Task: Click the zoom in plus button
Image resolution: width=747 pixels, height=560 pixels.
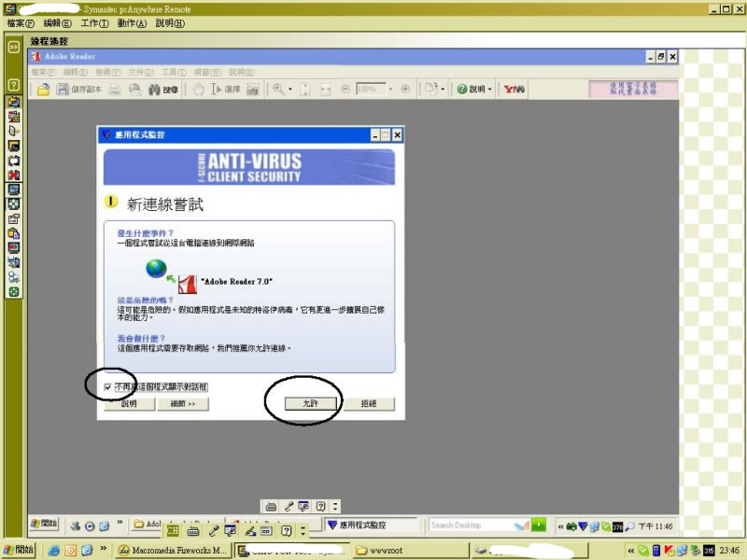Action: point(405,89)
